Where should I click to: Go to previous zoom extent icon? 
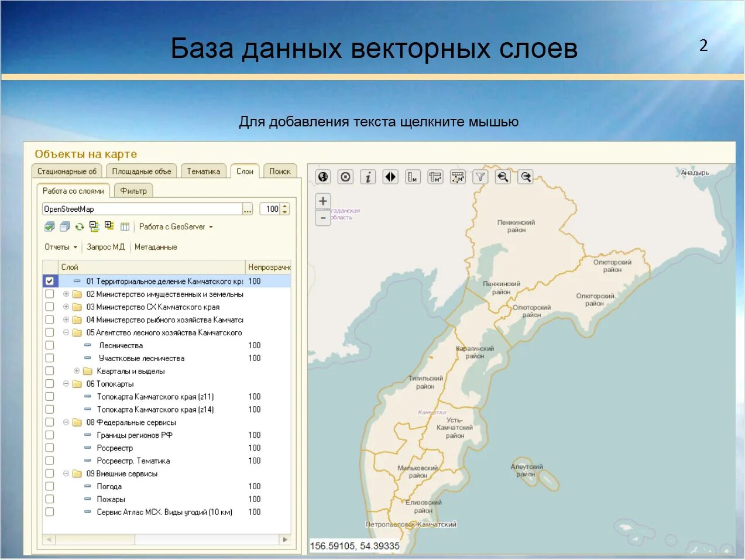pyautogui.click(x=503, y=177)
